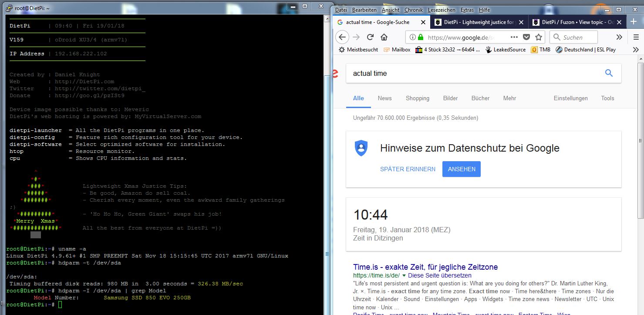Close the actual time Google-Suche tab
Image resolution: width=644 pixels, height=315 pixels.
pyautogui.click(x=424, y=22)
